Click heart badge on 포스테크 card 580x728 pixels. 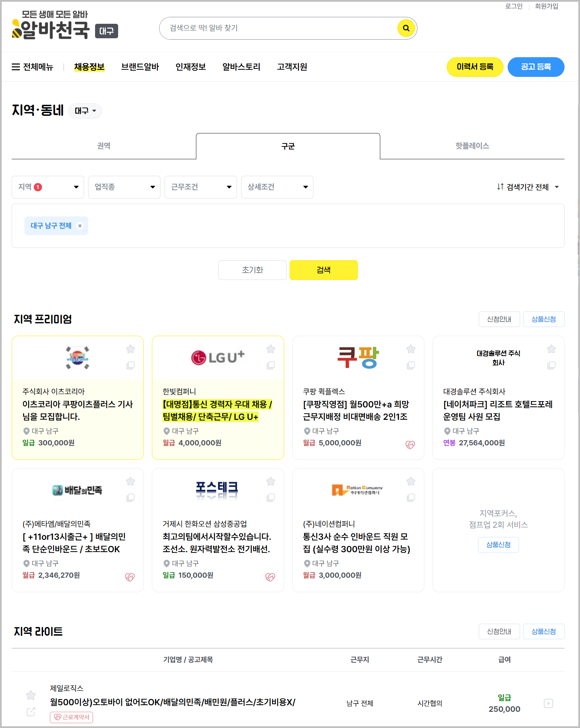[x=270, y=577]
